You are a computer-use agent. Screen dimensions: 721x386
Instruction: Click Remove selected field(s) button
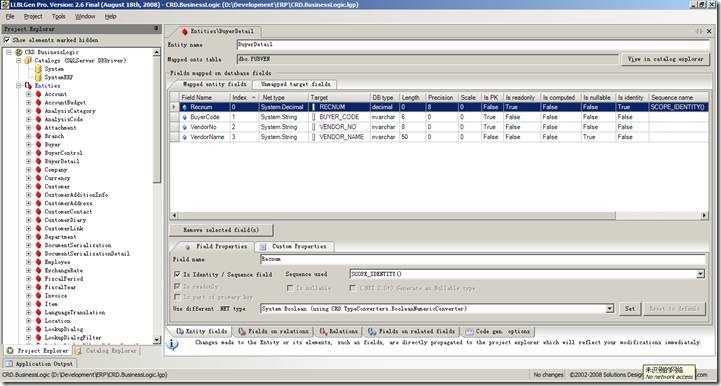tap(221, 230)
